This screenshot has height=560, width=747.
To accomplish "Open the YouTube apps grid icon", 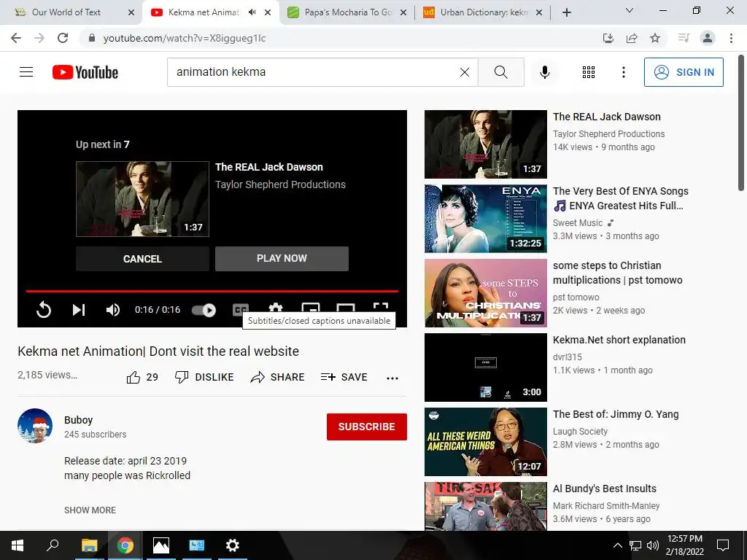I will (x=589, y=72).
